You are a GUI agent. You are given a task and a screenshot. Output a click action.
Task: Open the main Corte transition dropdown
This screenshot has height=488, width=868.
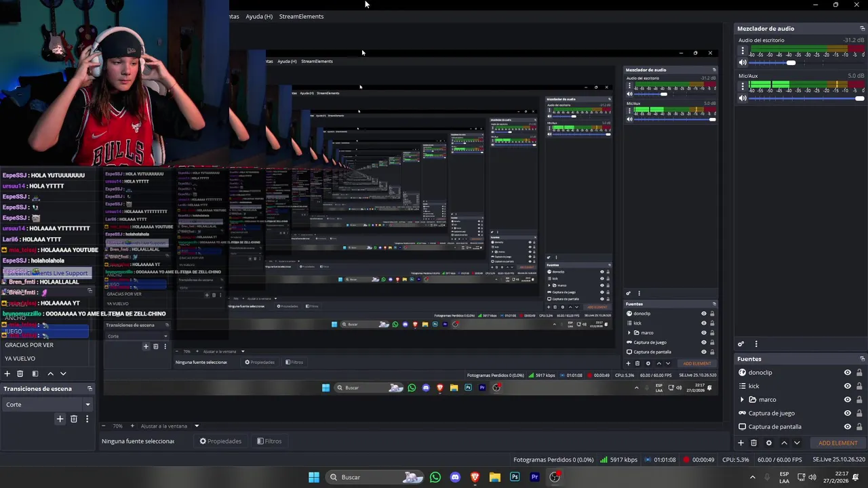[x=47, y=405]
